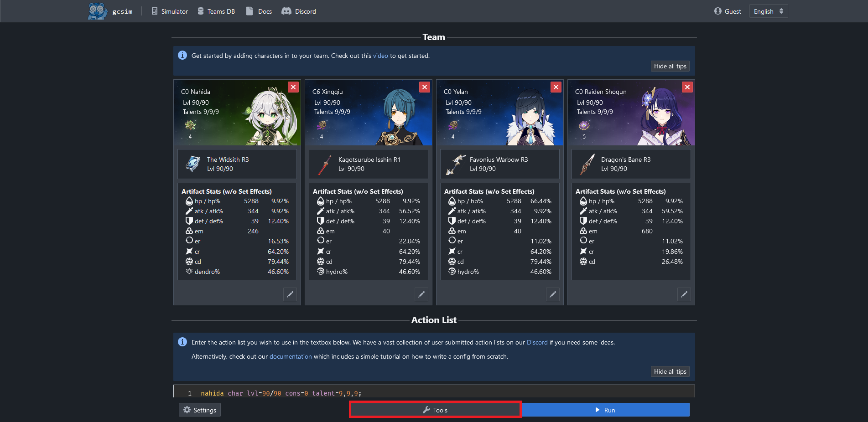Viewport: 868px width, 422px height.
Task: Click the pencil edit icon on Nahida's card
Action: (290, 294)
